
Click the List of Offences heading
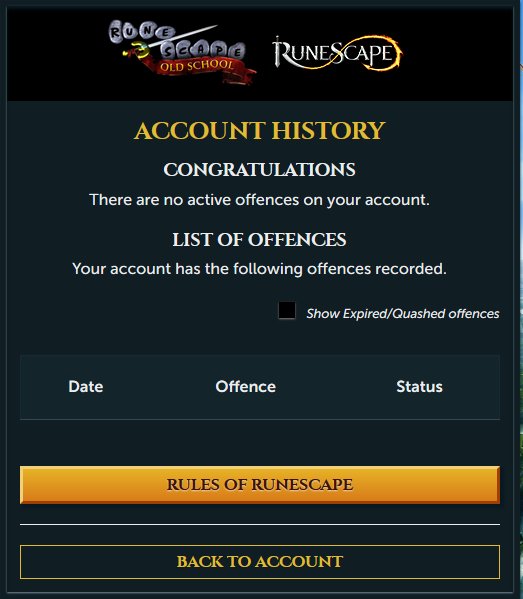[x=260, y=240]
